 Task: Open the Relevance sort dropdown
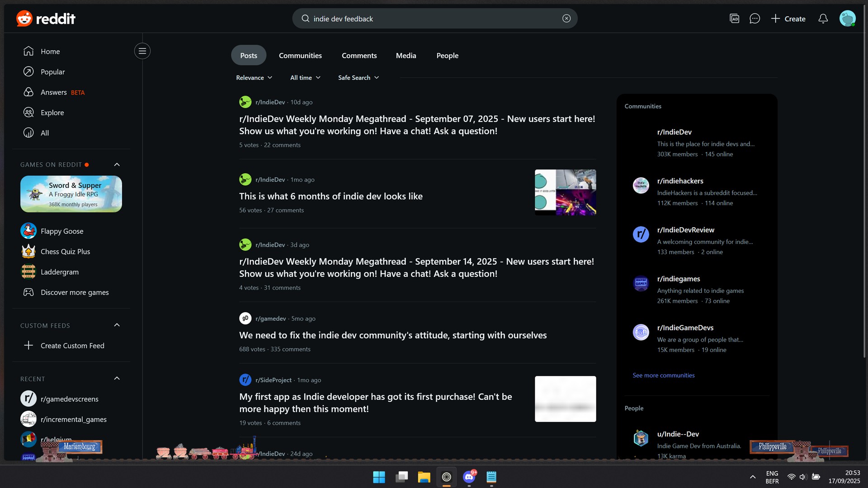(x=254, y=78)
